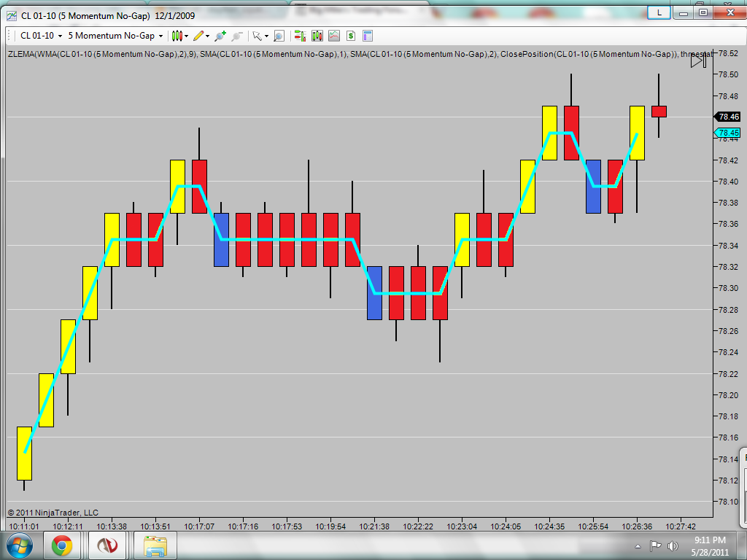Click the 10:21:38 time axis label
Viewport: 747px width, 560px height.
coord(374,526)
